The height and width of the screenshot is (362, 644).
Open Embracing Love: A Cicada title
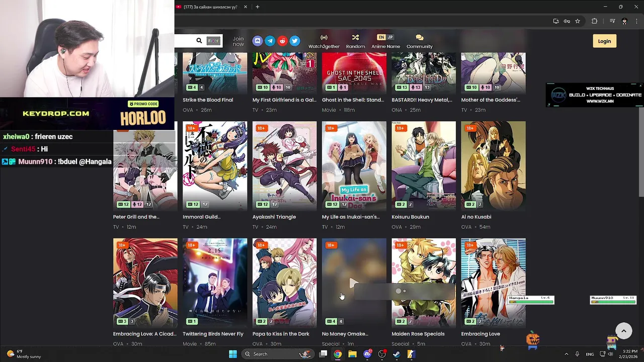[144, 334]
